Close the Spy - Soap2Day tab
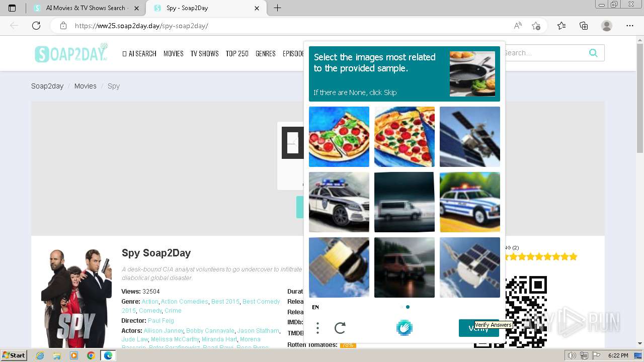 pyautogui.click(x=257, y=8)
